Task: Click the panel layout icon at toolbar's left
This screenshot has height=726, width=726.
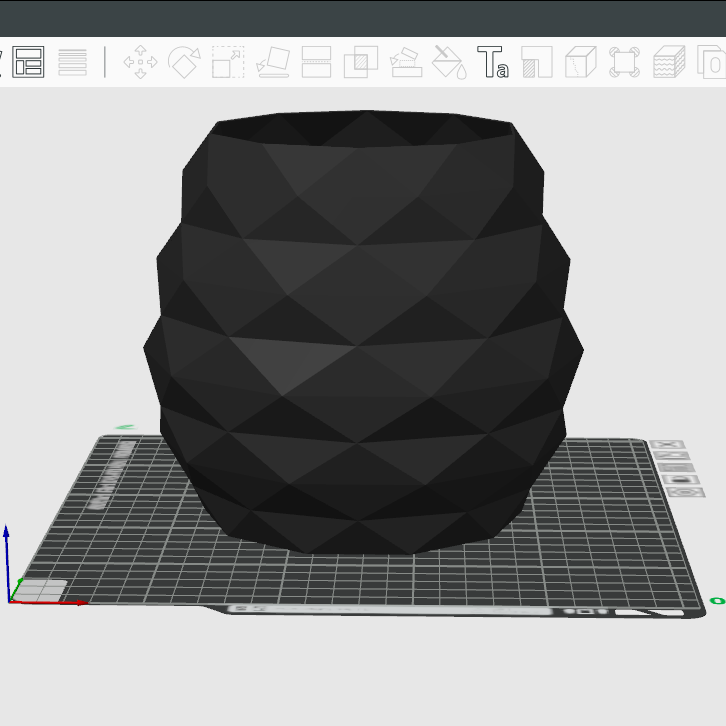Action: point(28,62)
